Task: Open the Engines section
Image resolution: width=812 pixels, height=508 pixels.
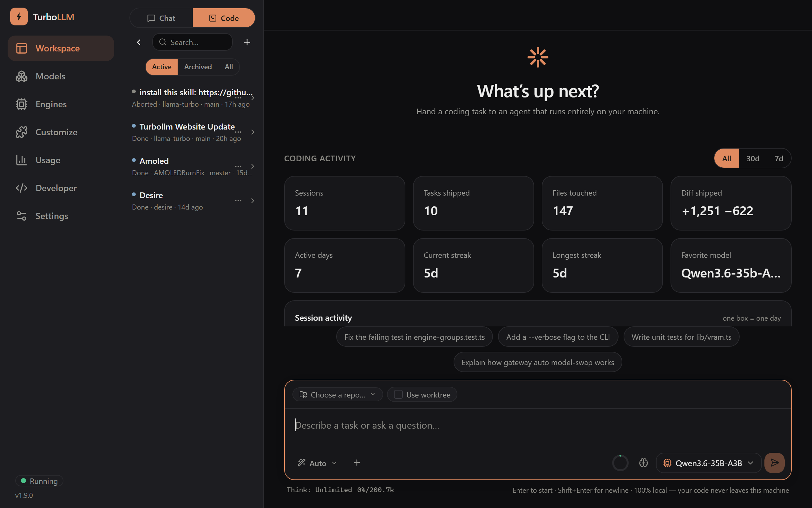Action: click(61, 104)
